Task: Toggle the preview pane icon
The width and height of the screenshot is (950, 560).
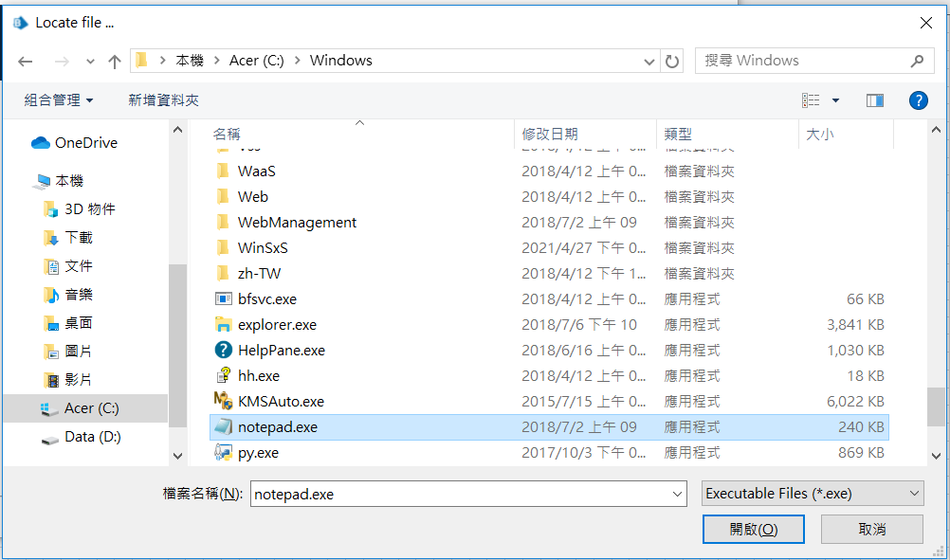Action: [875, 100]
